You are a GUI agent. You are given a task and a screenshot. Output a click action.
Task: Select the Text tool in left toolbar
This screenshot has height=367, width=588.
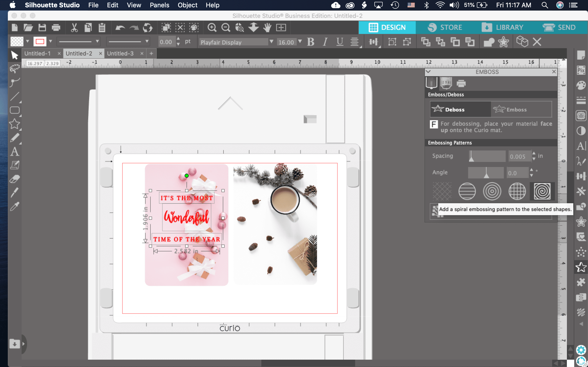click(14, 152)
